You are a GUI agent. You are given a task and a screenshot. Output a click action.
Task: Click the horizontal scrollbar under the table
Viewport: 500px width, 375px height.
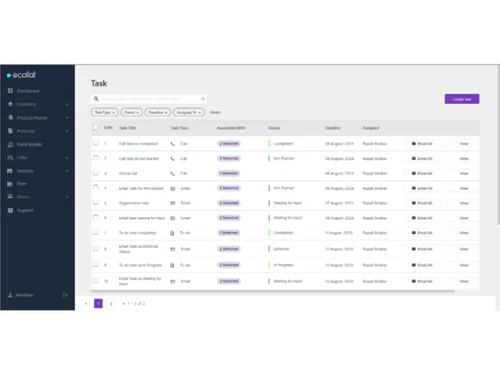[x=273, y=291]
